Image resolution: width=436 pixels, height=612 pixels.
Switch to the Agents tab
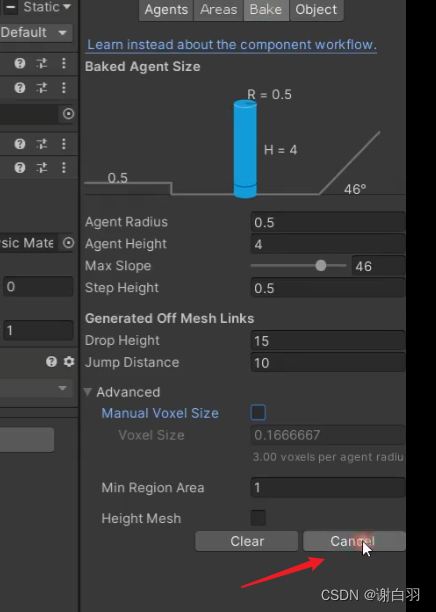(166, 9)
